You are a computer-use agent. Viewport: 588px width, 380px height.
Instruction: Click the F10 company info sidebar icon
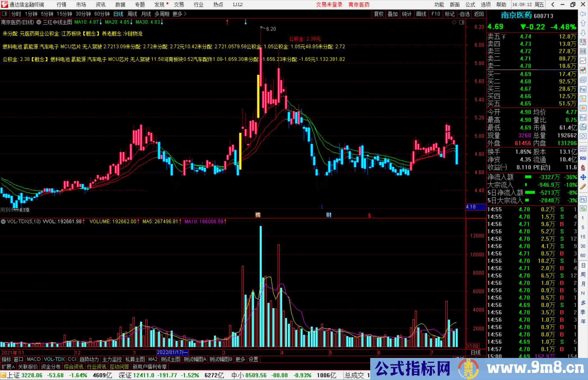(583, 89)
